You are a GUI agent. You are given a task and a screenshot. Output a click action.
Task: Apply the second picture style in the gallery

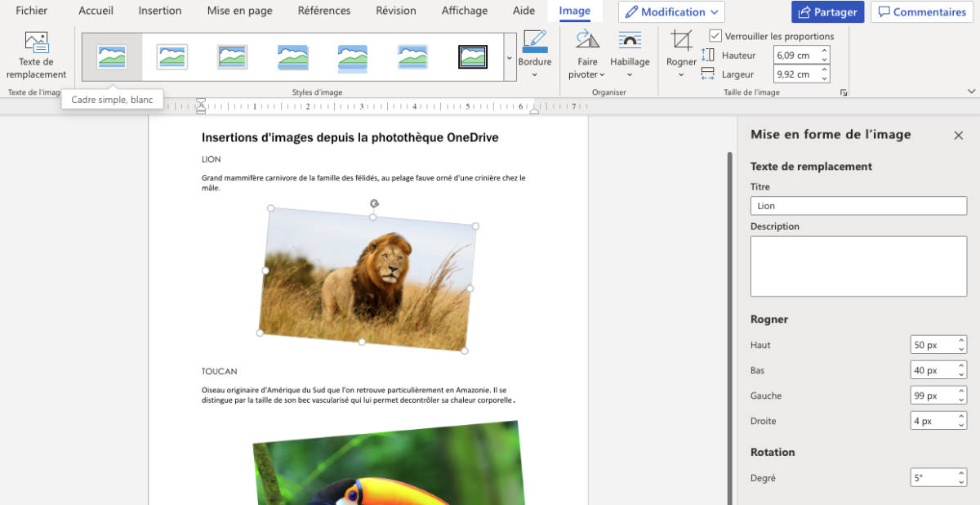pyautogui.click(x=172, y=56)
